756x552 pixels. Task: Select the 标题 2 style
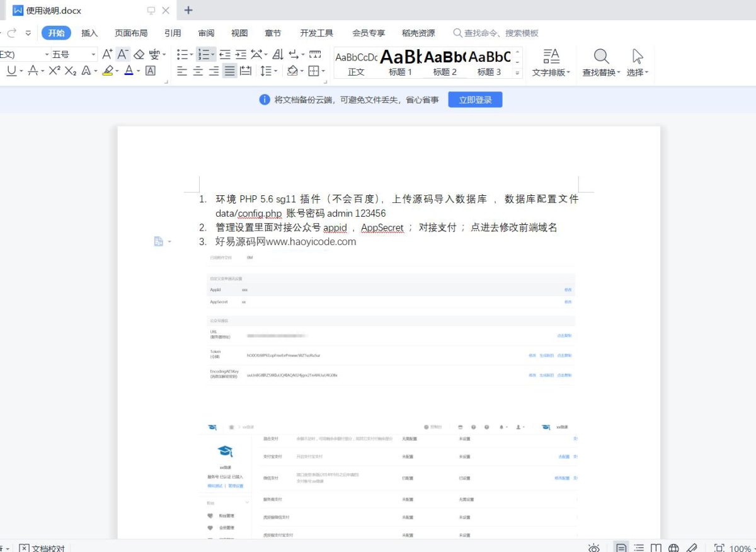[x=445, y=62]
